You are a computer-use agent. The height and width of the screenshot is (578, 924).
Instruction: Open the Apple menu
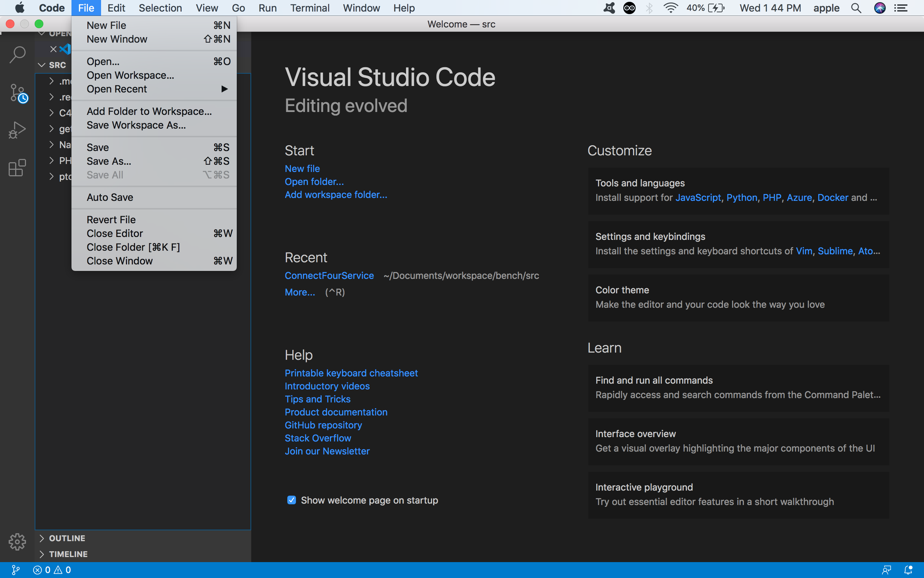19,8
